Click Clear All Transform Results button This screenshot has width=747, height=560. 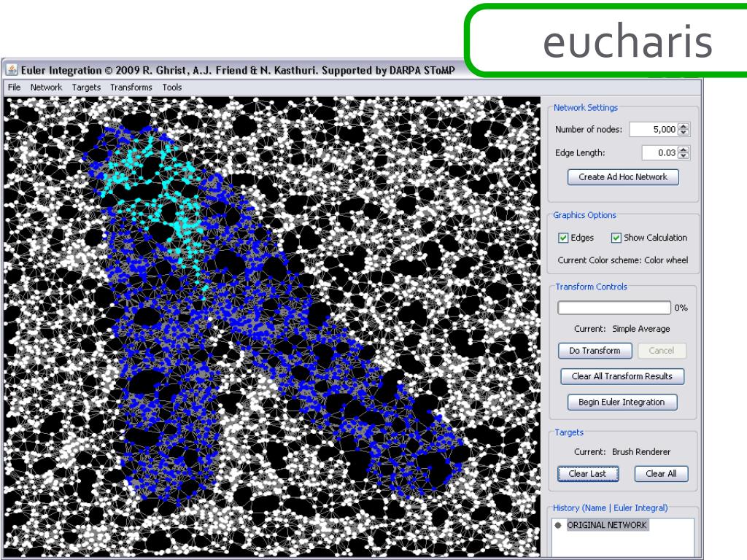click(622, 376)
